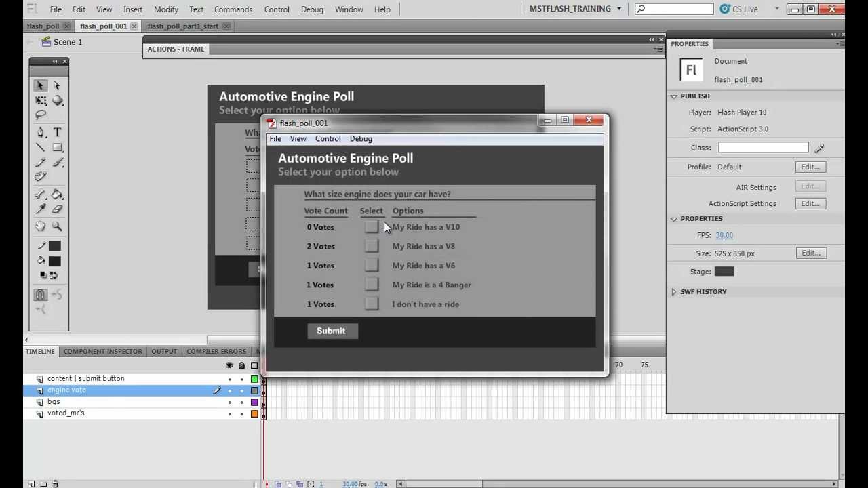Screen dimensions: 868x488
Task: Toggle Snap to Objects magnet in tools
Action: coord(41,294)
